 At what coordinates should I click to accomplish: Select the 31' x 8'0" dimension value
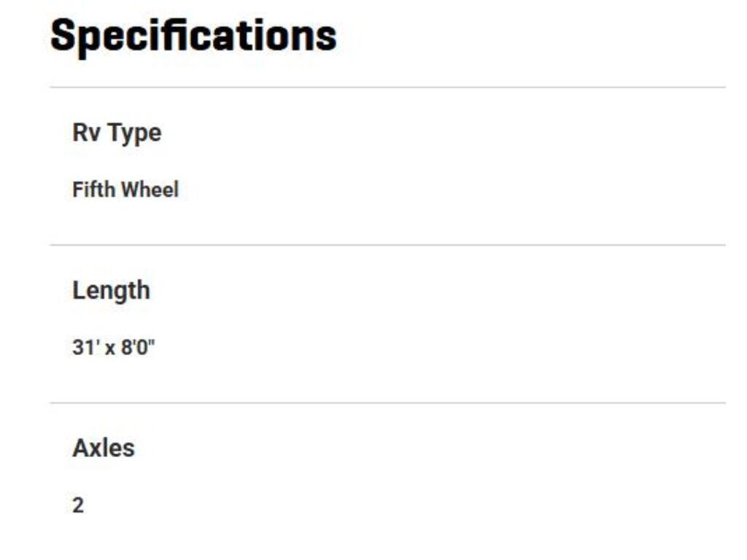click(x=114, y=347)
